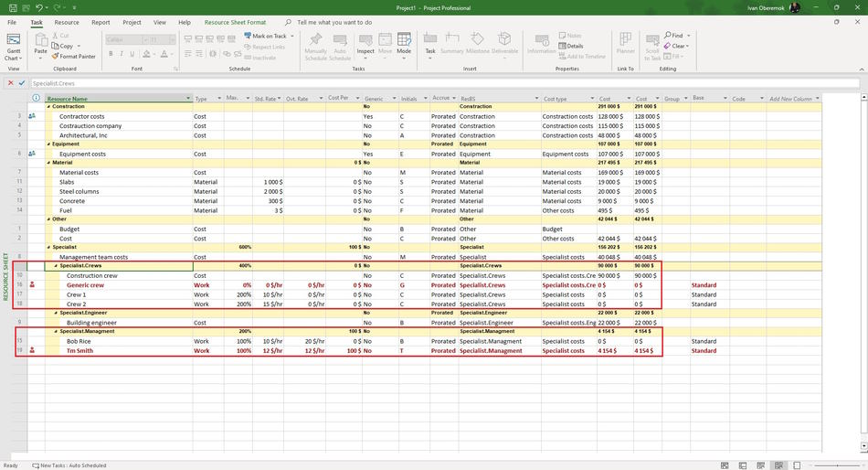The height and width of the screenshot is (470, 868).
Task: Open the Gantt Chart view button
Action: (x=14, y=47)
